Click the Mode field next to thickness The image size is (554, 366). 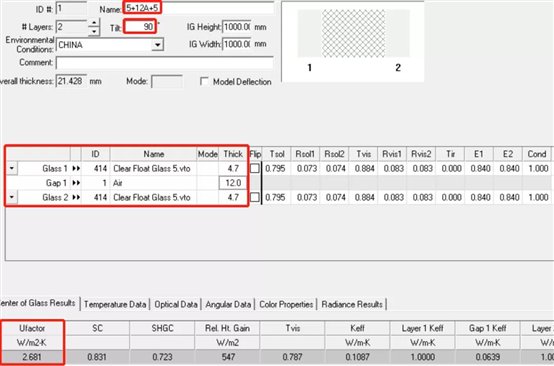tap(167, 82)
